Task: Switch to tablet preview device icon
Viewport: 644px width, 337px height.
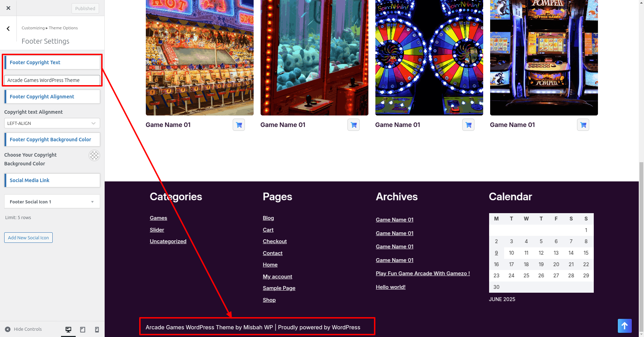Action: (x=83, y=329)
